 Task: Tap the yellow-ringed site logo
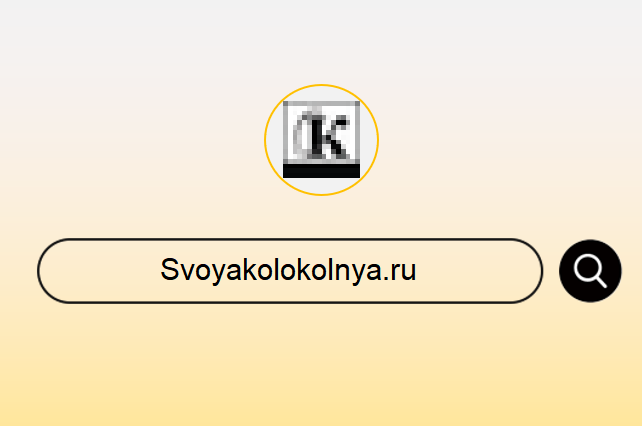pyautogui.click(x=321, y=140)
